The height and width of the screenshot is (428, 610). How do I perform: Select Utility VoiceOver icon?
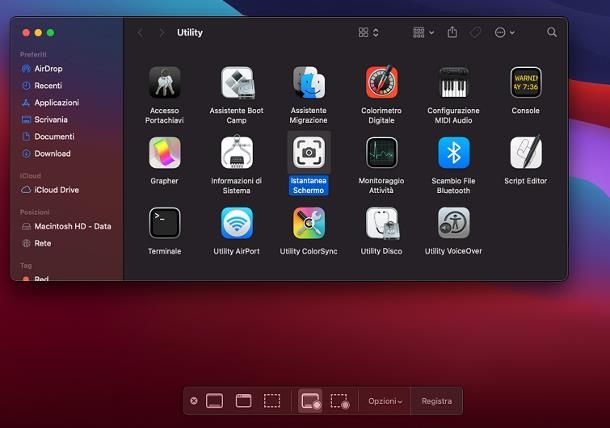[x=453, y=223]
